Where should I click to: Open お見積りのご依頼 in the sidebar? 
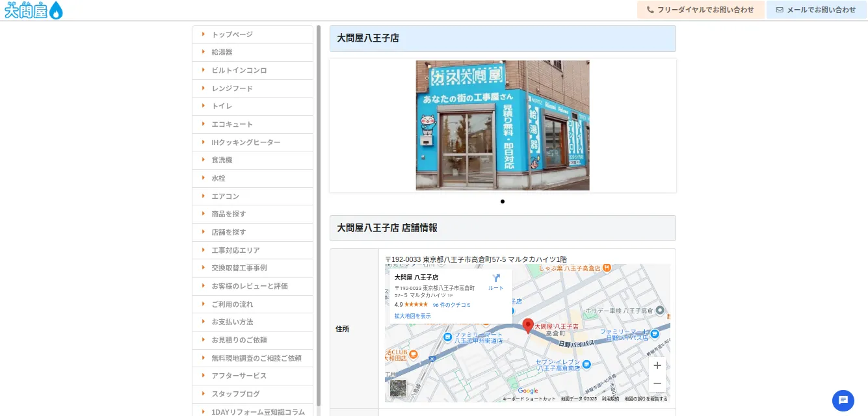pos(252,340)
